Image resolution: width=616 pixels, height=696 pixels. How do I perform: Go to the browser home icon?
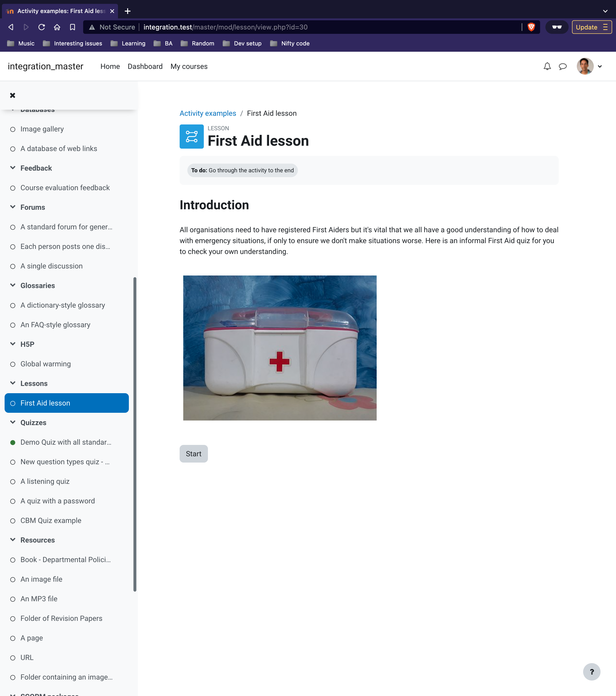coord(57,27)
